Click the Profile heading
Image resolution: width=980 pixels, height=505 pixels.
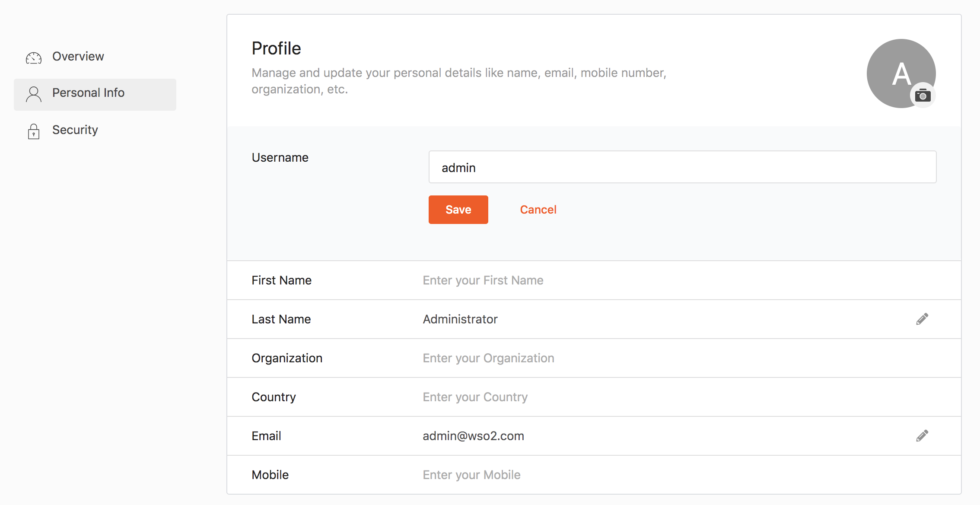click(x=276, y=48)
